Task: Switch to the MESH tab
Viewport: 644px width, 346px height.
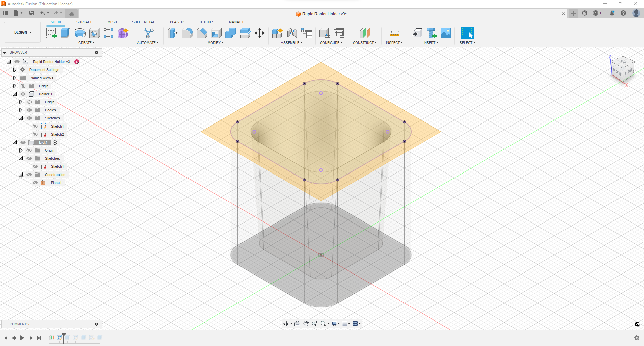Action: pyautogui.click(x=112, y=22)
